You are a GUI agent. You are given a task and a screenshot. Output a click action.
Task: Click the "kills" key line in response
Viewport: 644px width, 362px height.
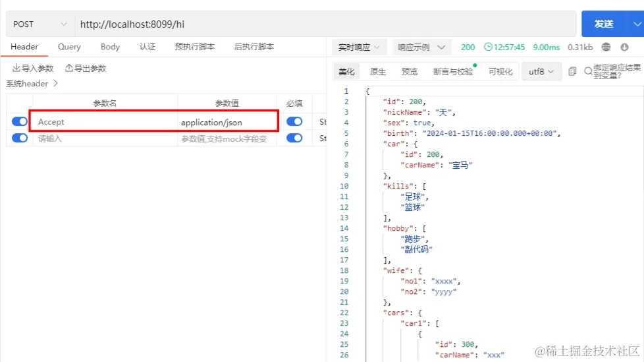[x=404, y=186]
